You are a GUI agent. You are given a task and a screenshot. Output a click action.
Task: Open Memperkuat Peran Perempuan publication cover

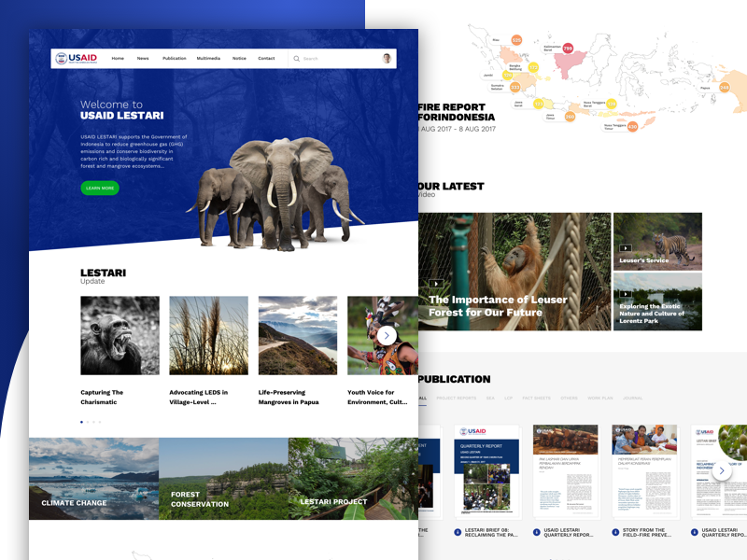pos(644,470)
